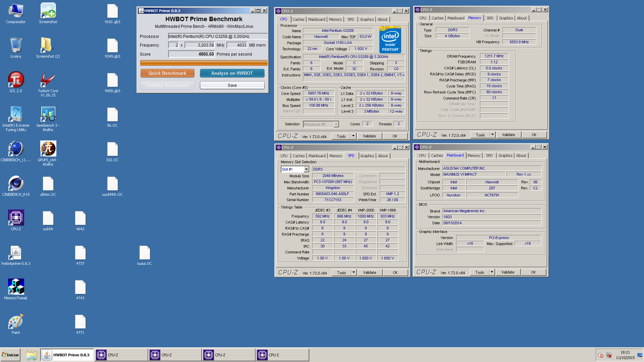The height and width of the screenshot is (362, 644).
Task: Click OK in Memory tab CPU-Z window
Action: (x=534, y=135)
